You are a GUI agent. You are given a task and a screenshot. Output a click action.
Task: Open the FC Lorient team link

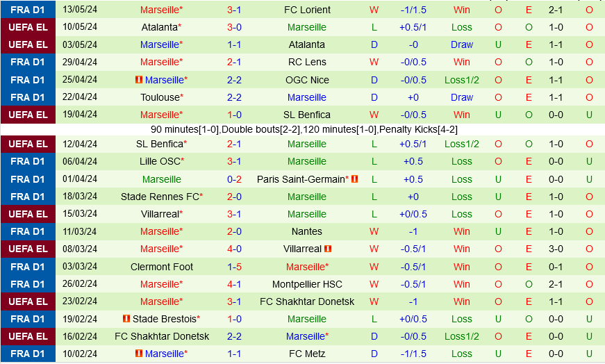[x=307, y=10]
